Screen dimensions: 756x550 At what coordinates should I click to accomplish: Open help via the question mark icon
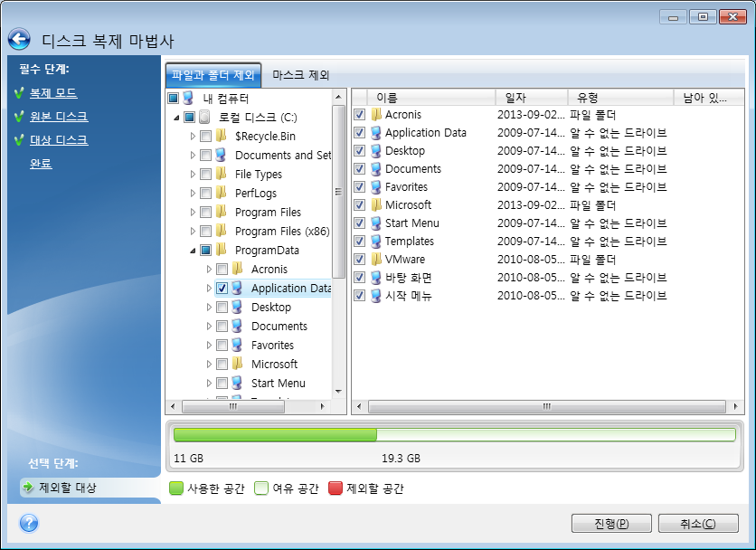coord(29,523)
